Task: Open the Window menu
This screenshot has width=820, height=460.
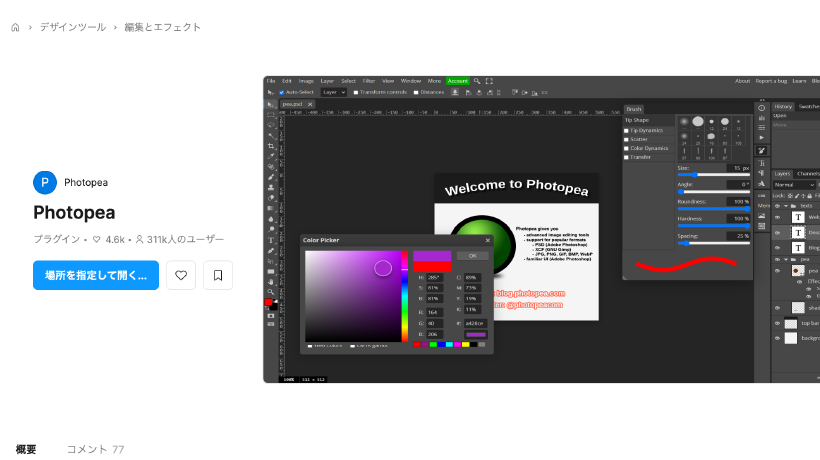Action: pos(411,81)
